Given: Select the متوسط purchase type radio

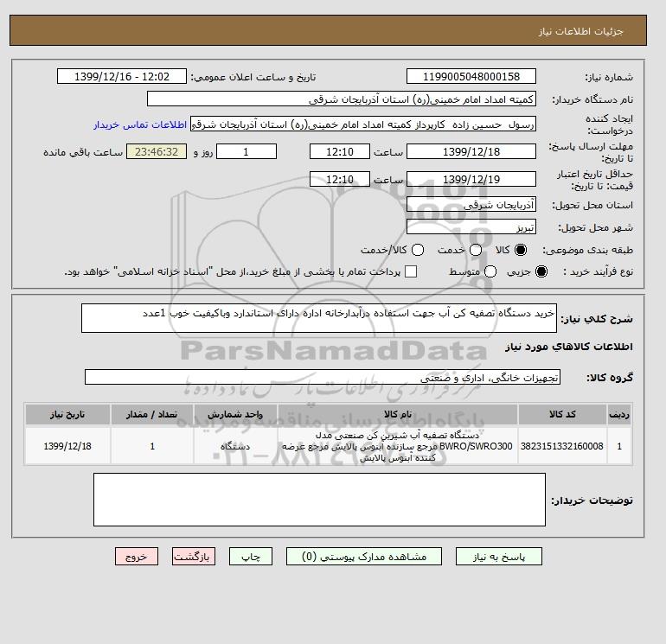Looking at the screenshot, I should pos(490,271).
